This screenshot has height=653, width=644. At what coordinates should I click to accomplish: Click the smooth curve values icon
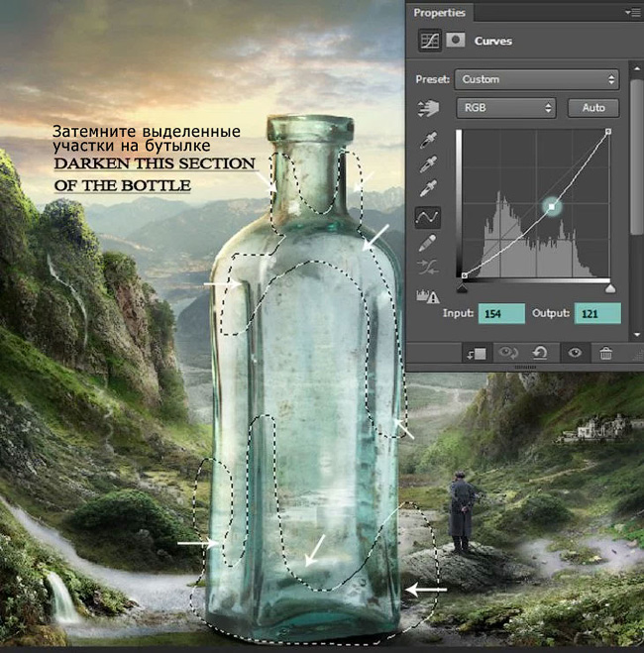(x=428, y=268)
